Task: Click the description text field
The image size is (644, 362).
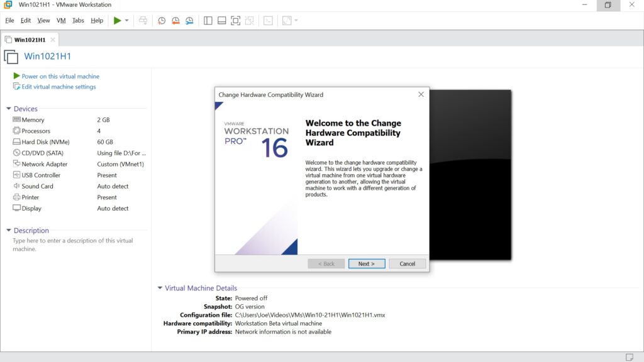Action: tap(73, 245)
